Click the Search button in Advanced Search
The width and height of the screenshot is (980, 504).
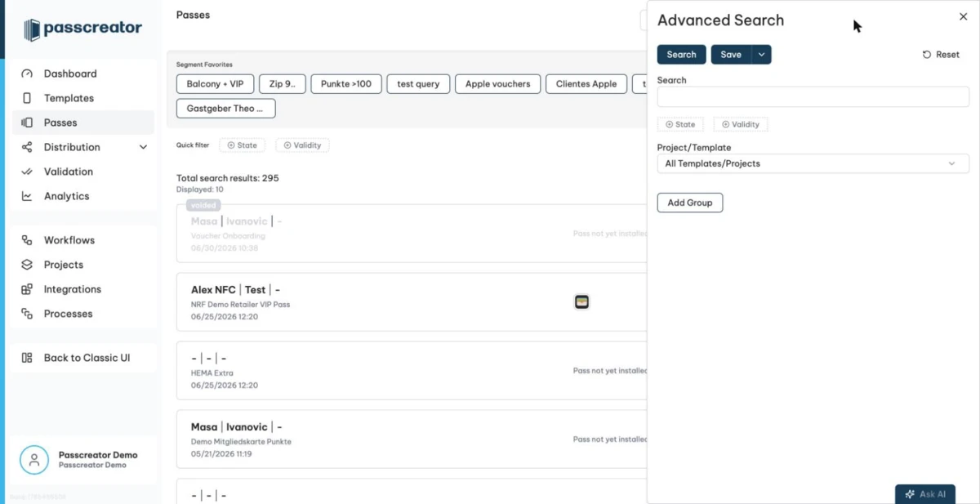click(x=681, y=55)
